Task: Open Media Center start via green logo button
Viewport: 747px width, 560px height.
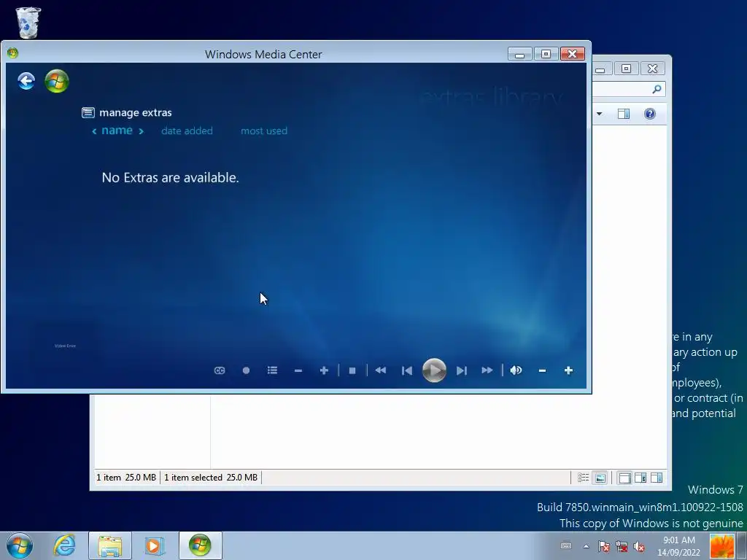Action: [57, 81]
